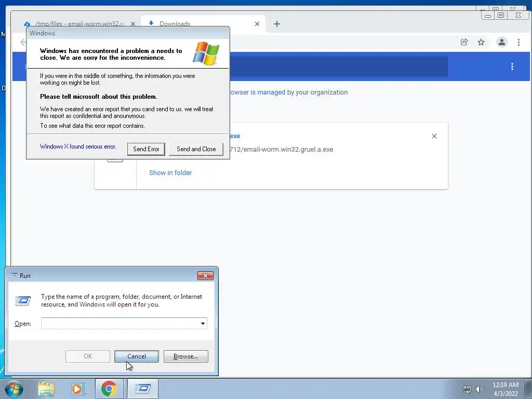Switch to the /tmp/files email-worm tab

pyautogui.click(x=78, y=24)
